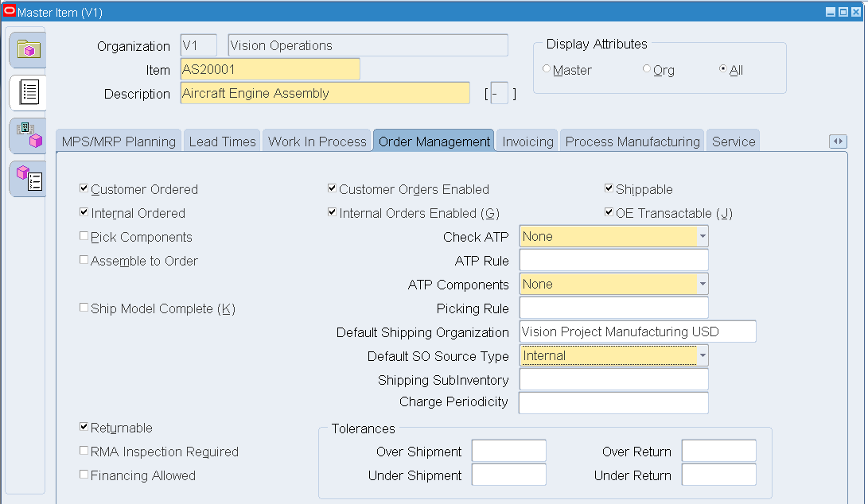Toggle the OE Transactable checkbox
Viewport: 868px width, 504px height.
[x=609, y=212]
